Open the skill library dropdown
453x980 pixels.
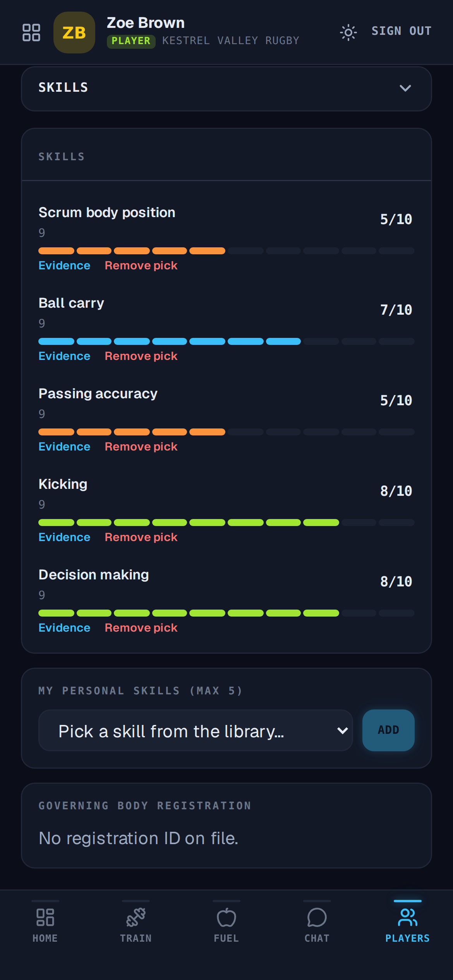196,730
